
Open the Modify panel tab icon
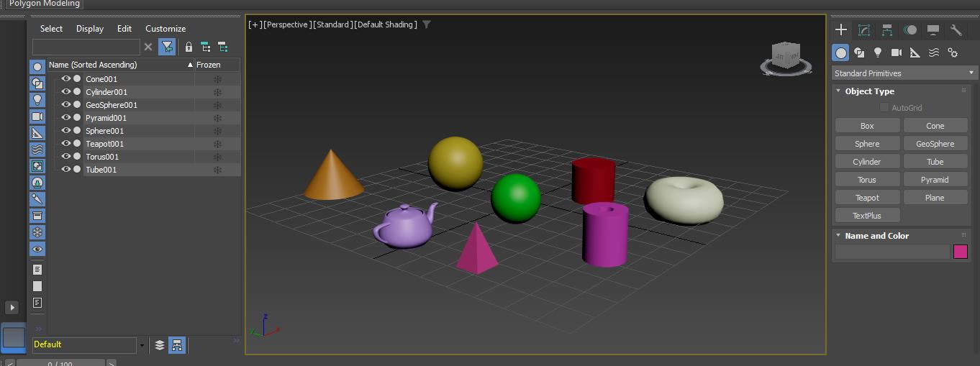tap(864, 29)
